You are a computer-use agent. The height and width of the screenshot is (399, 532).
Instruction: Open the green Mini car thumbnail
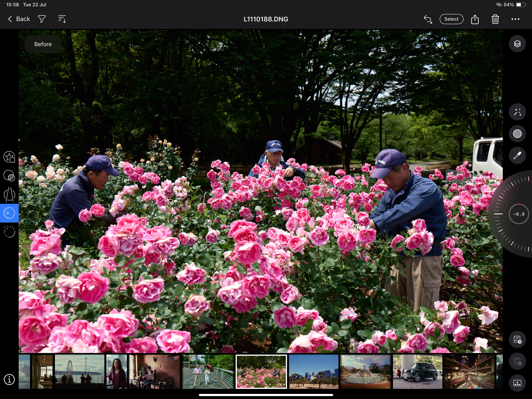point(417,372)
